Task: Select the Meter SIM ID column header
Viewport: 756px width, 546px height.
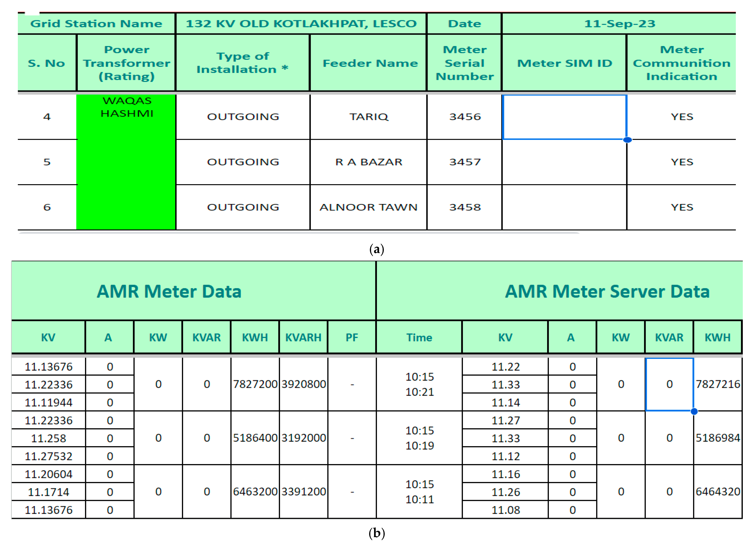Action: (564, 63)
